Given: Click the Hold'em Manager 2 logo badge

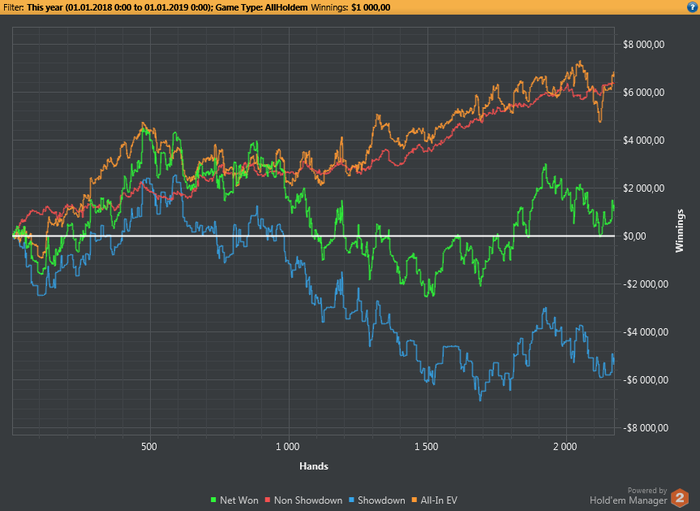Looking at the screenshot, I should click(x=679, y=498).
